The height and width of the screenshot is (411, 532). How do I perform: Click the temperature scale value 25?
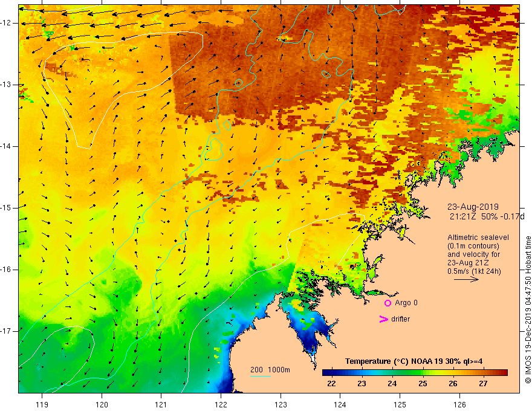423,384
